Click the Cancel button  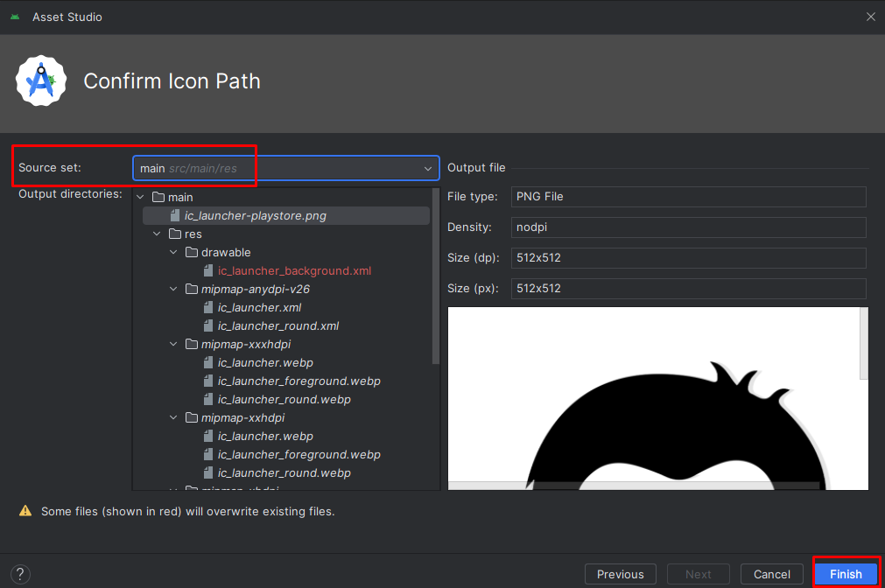[x=771, y=574]
